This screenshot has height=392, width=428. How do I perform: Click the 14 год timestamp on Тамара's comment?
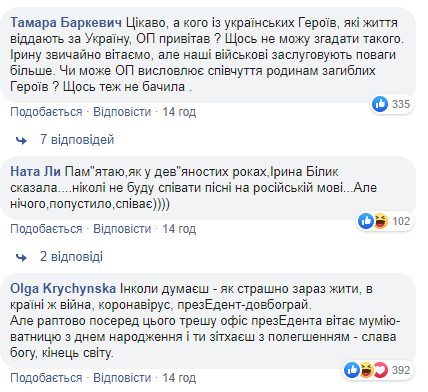(x=179, y=112)
